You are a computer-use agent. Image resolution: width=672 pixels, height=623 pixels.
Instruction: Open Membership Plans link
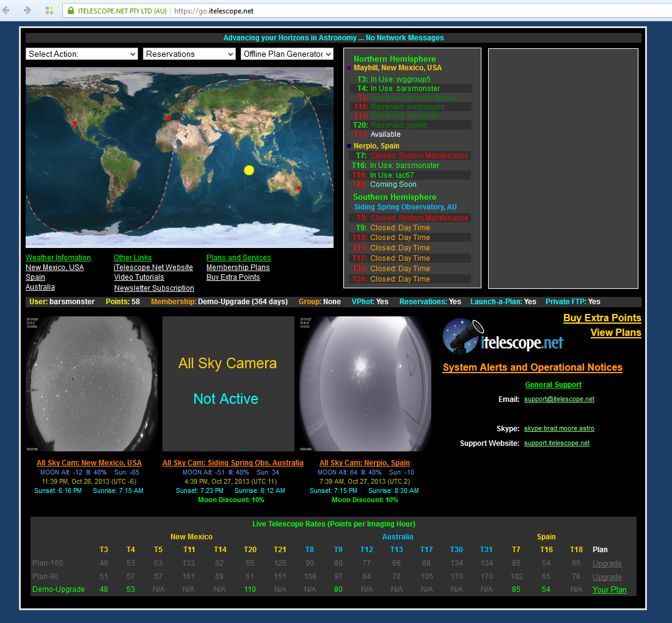point(238,268)
